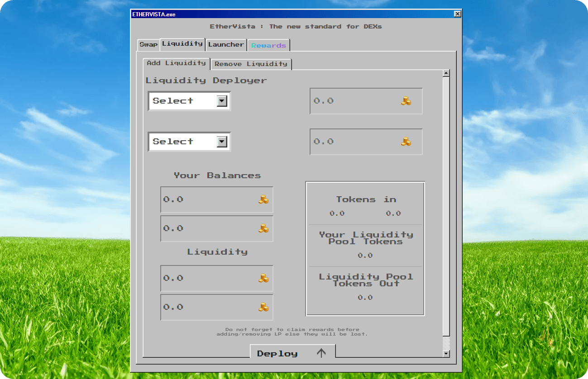Click coin icon in first Your Balances field

263,199
